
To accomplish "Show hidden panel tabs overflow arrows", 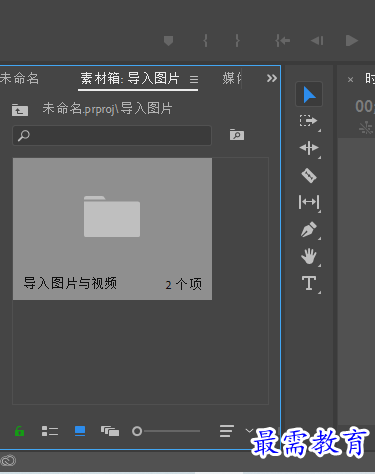I will pos(272,78).
